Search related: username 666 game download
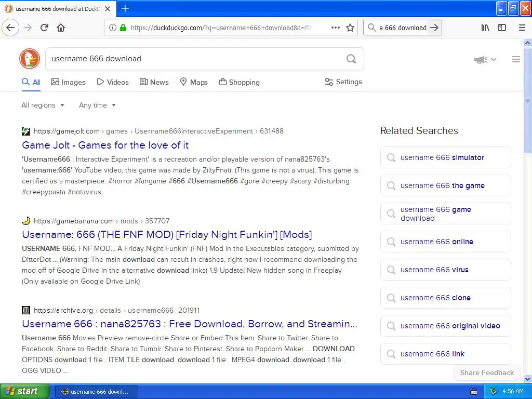 click(445, 214)
